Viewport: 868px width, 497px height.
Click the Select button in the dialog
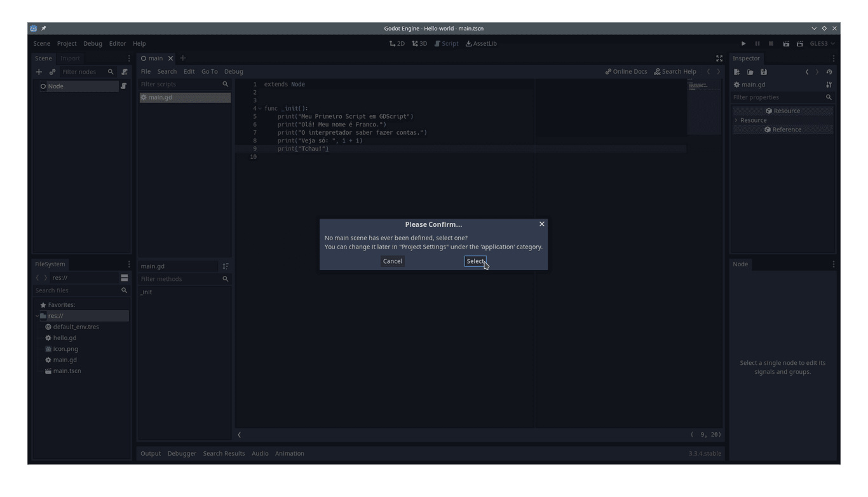click(475, 261)
